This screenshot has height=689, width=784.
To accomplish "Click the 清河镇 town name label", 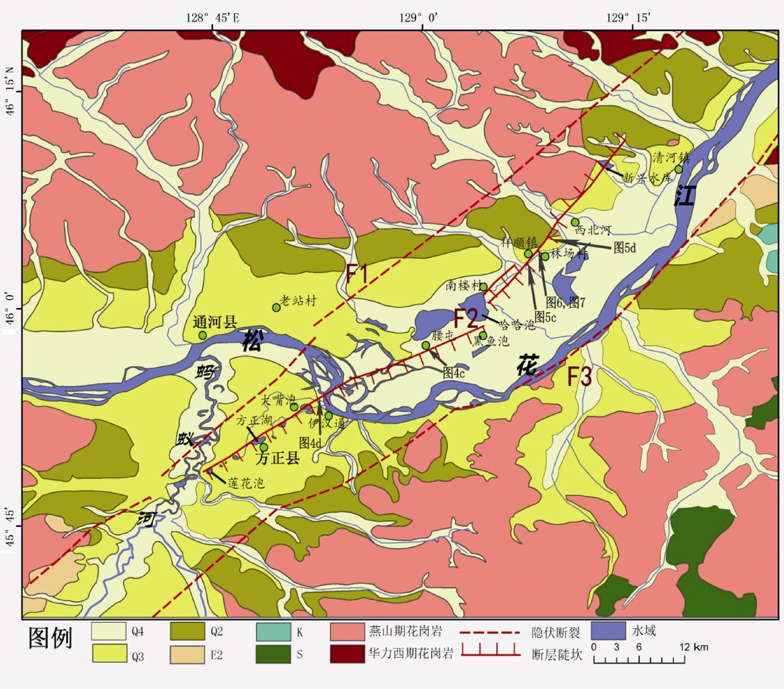I will [x=671, y=158].
